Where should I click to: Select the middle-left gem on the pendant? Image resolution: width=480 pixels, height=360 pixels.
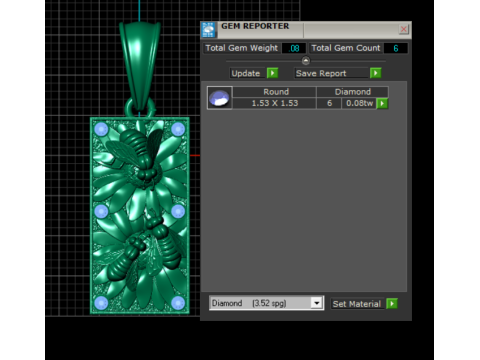click(x=101, y=211)
